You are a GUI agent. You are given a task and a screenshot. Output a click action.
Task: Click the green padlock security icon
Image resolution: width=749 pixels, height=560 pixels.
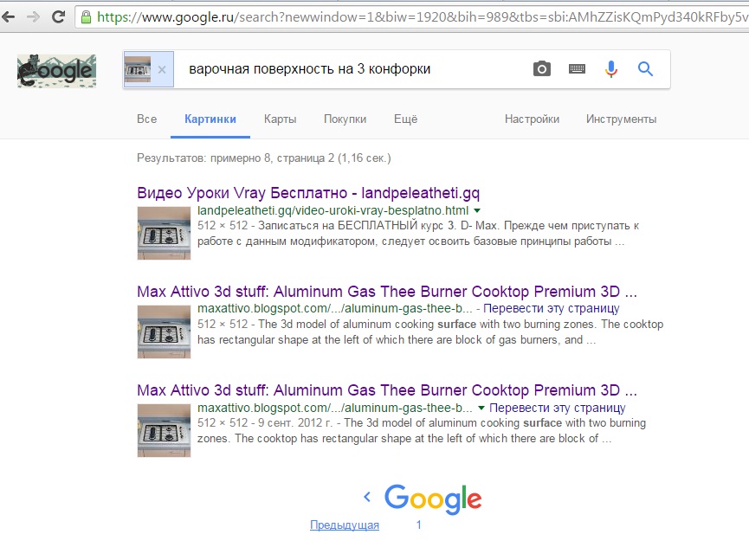[86, 17]
